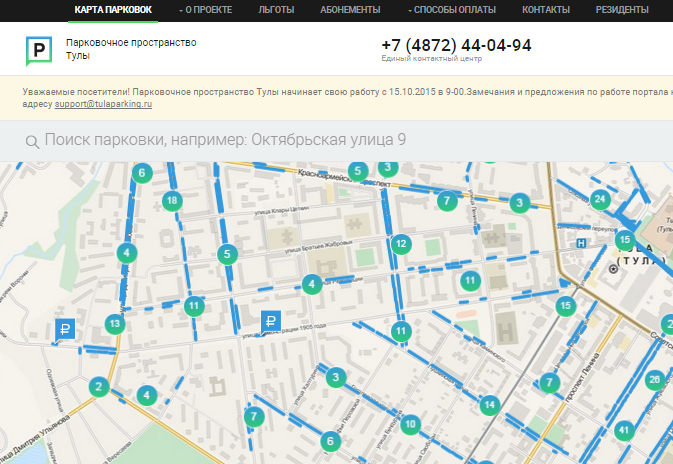The image size is (673, 464).
Task: Open parking marker number 14
Action: point(489,405)
